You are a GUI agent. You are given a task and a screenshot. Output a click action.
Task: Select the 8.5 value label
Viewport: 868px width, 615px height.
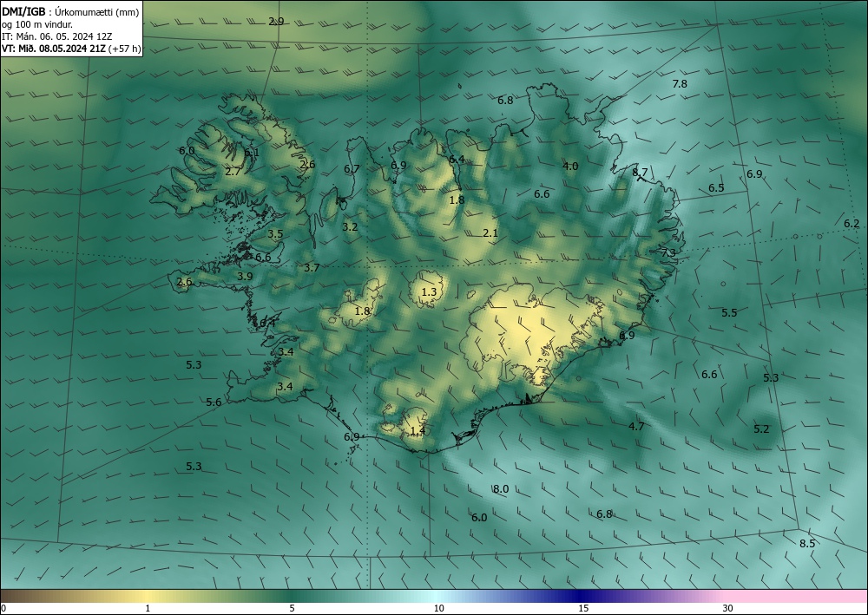(807, 544)
